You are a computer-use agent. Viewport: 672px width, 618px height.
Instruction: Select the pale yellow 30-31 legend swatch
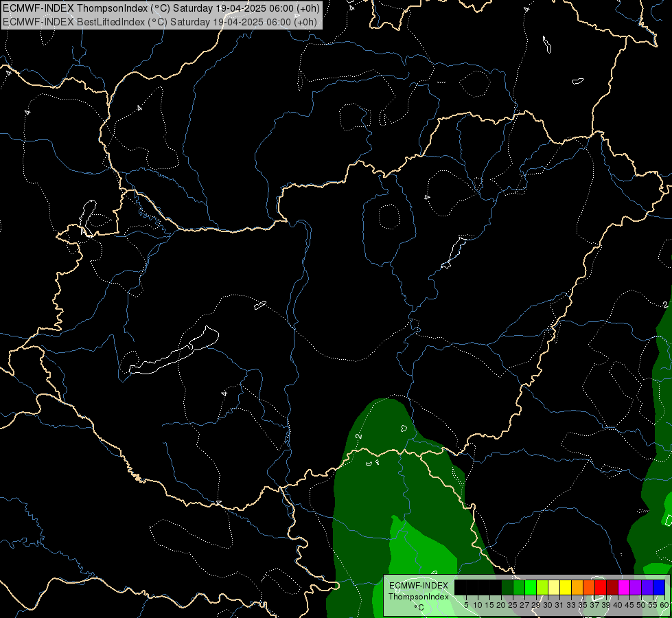[554, 587]
